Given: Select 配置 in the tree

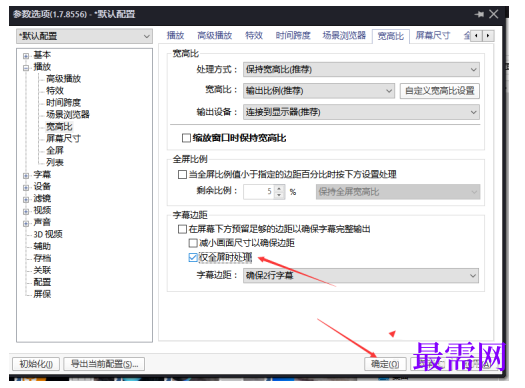Looking at the screenshot, I should 42,282.
